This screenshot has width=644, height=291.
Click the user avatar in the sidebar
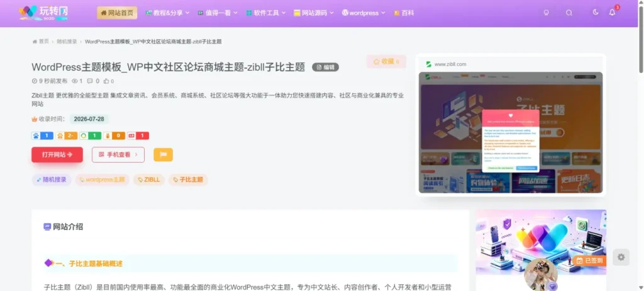(541, 274)
